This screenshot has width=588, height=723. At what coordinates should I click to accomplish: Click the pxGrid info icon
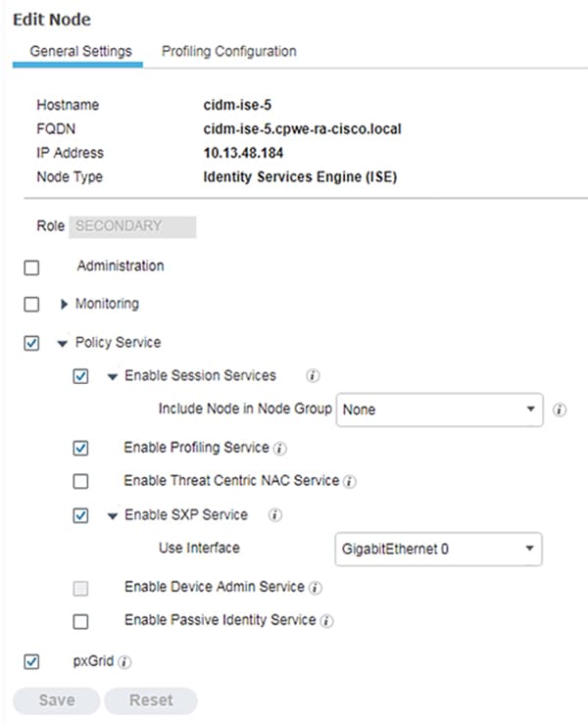(x=124, y=662)
